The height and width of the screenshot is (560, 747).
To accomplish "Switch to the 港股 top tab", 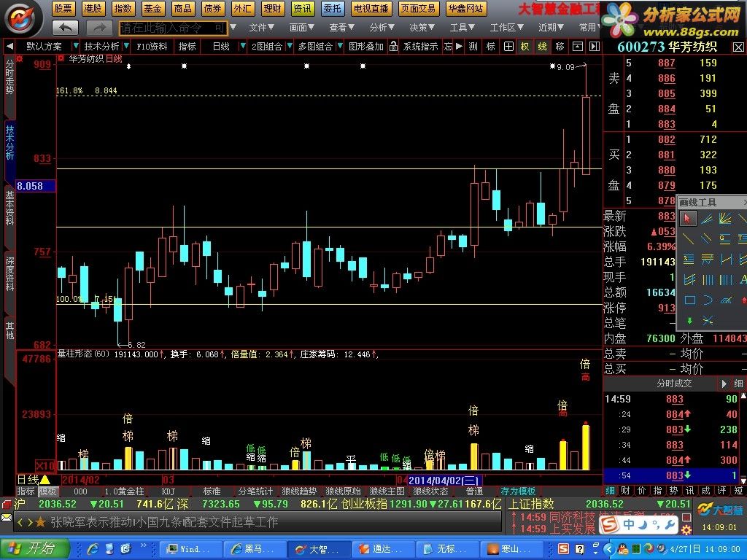I will (93, 9).
